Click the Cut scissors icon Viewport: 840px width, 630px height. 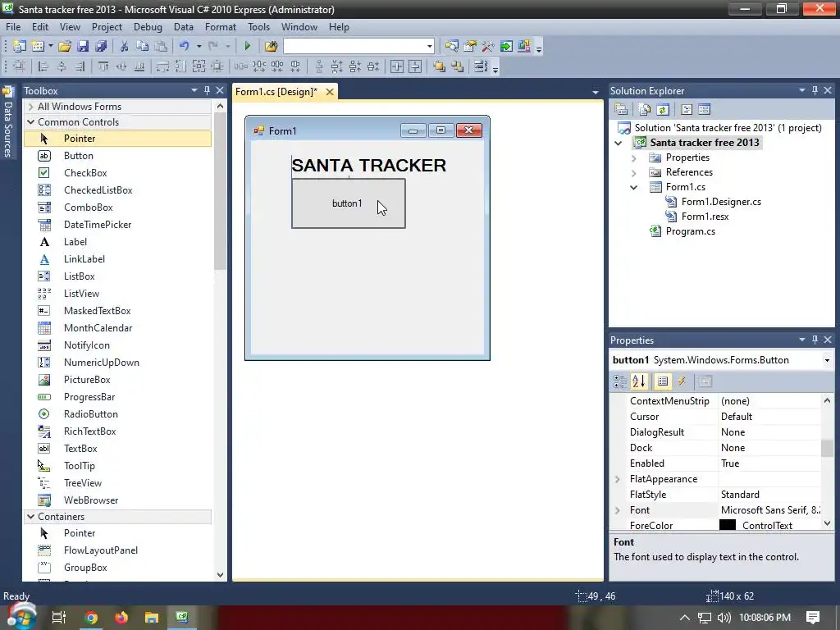[125, 47]
